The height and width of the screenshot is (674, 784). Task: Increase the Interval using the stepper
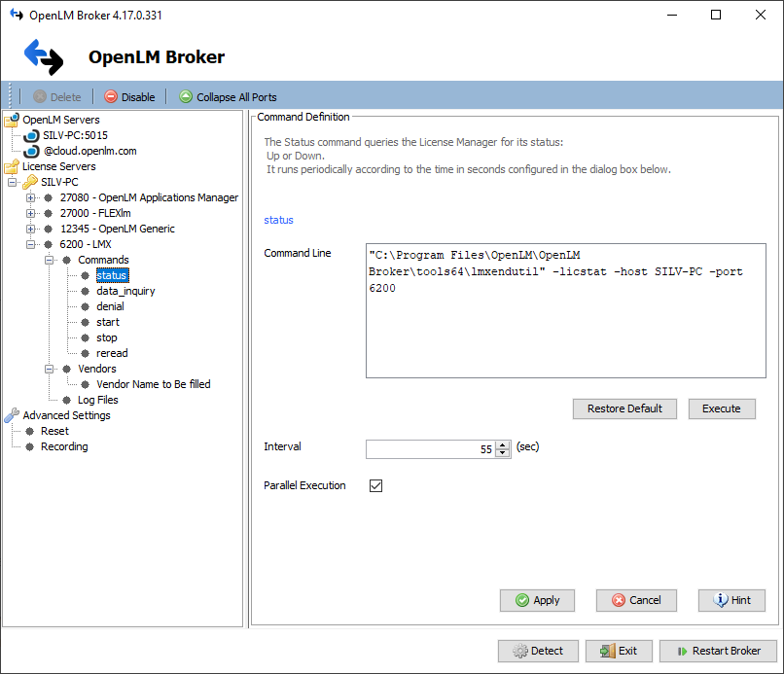click(503, 444)
